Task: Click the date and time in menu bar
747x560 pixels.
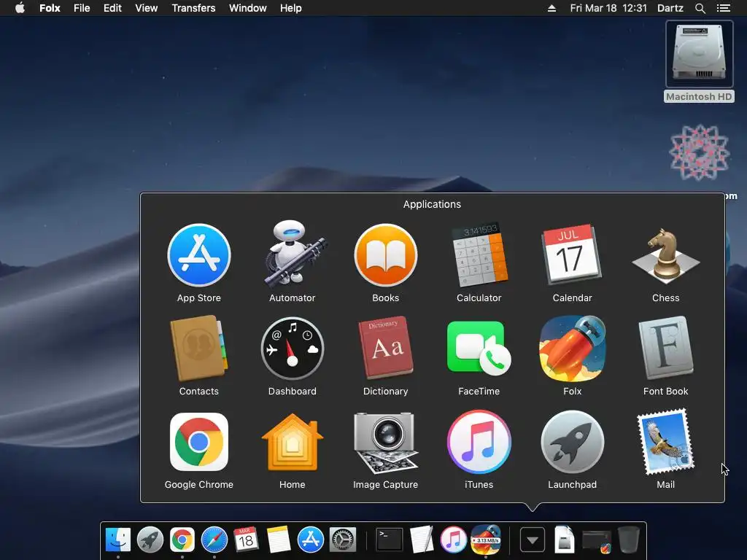Action: (608, 8)
